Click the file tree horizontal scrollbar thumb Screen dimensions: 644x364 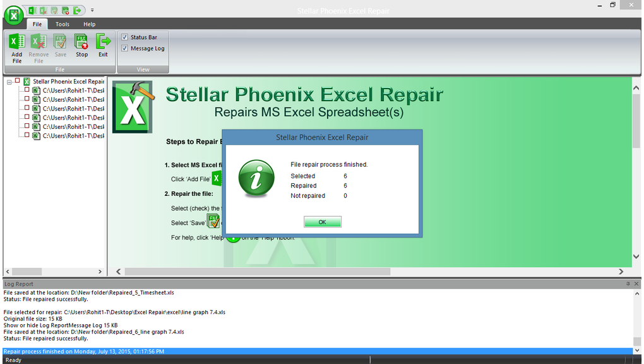tap(27, 272)
